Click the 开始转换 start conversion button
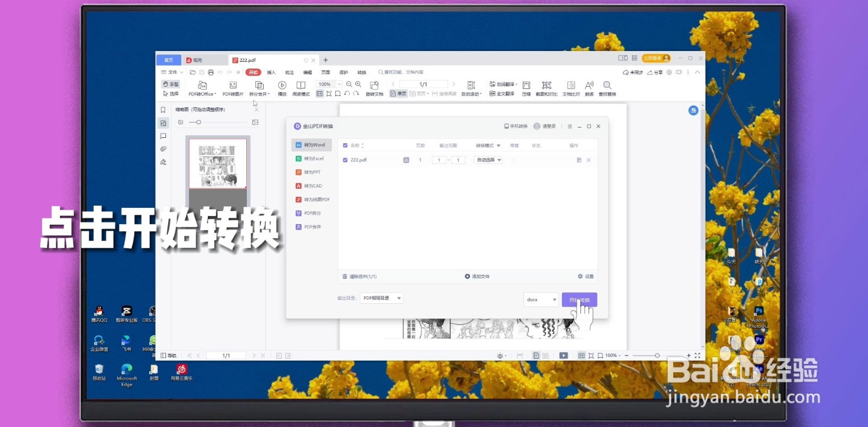 tap(579, 299)
